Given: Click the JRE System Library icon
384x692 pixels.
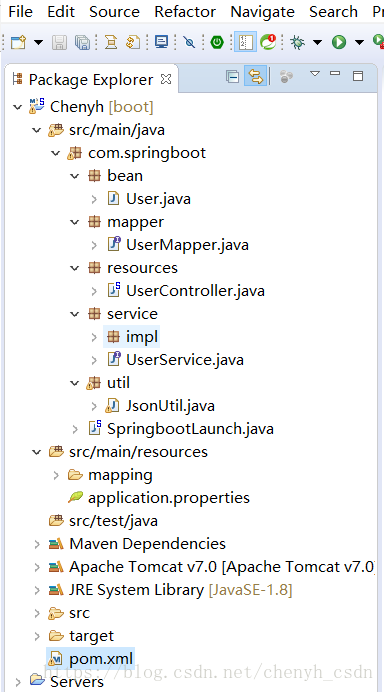Looking at the screenshot, I should [x=56, y=590].
